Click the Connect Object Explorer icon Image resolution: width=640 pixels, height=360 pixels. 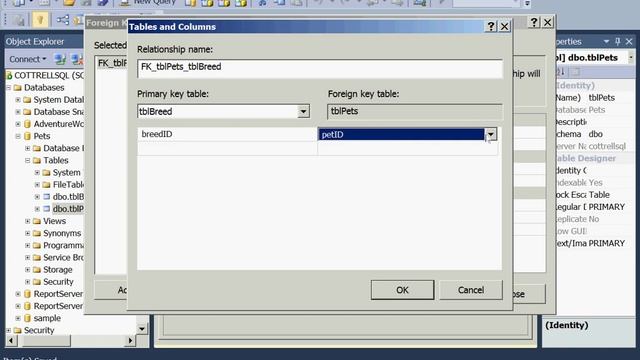[60, 59]
